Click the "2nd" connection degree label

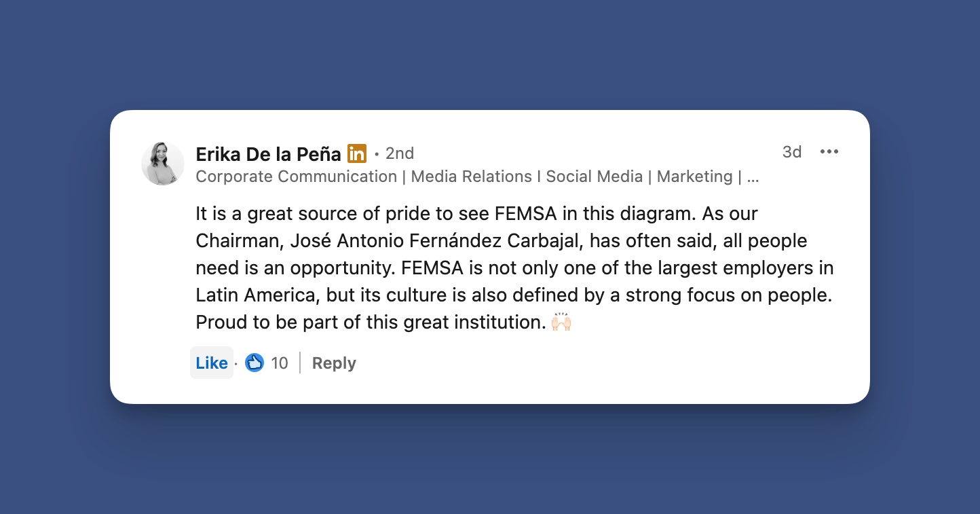(x=399, y=153)
